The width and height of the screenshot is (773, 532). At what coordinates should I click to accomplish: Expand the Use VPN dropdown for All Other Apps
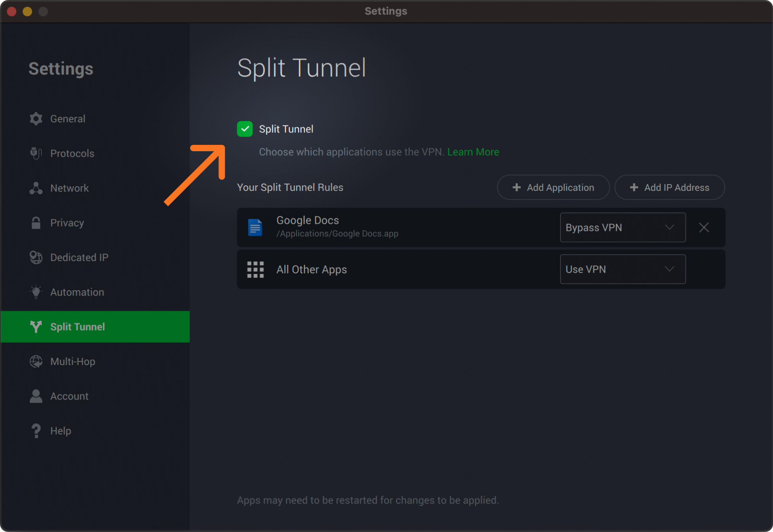(622, 269)
